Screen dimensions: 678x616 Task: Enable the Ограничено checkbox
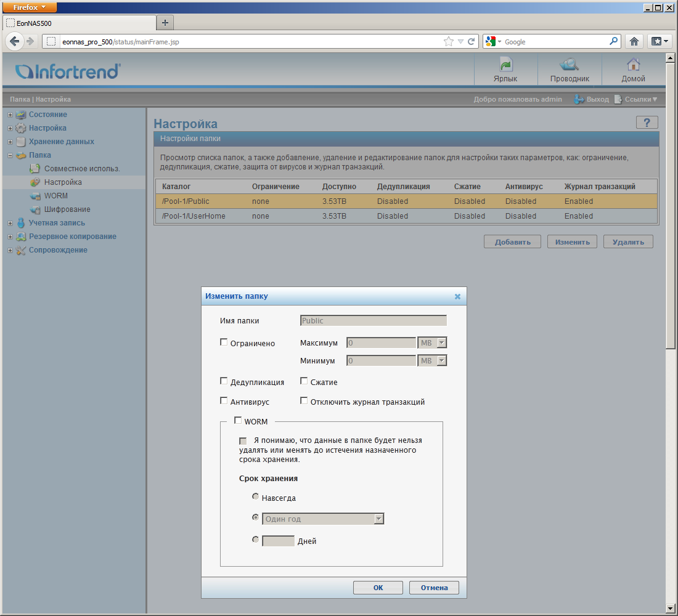224,342
